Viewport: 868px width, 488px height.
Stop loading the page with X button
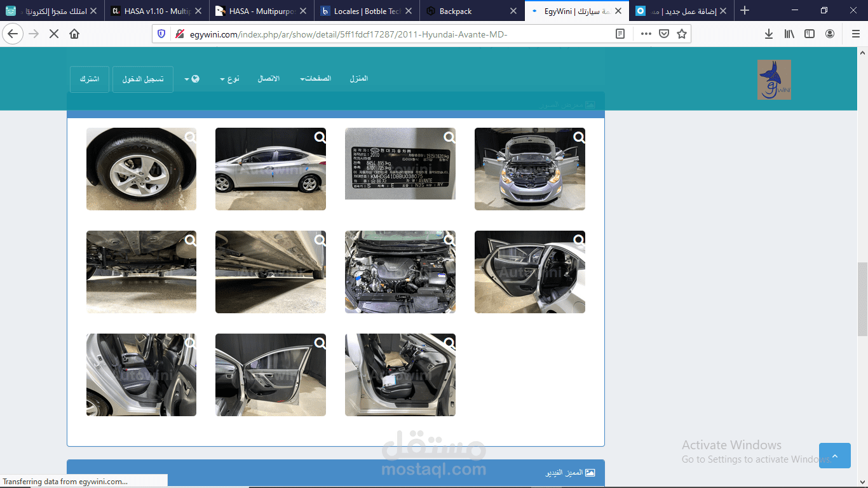[54, 34]
